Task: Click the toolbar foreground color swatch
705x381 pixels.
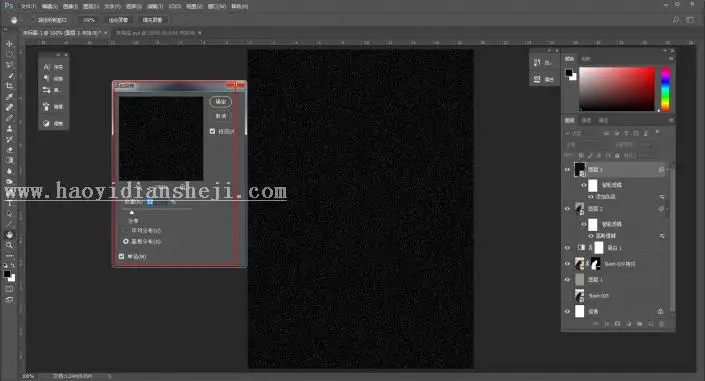Action: [x=7, y=274]
